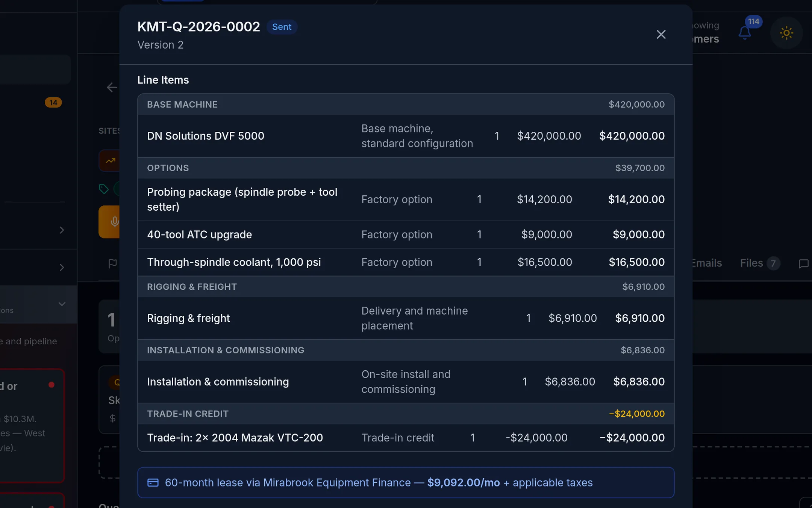This screenshot has height=508, width=812.
Task: Click the green tag icon
Action: pyautogui.click(x=103, y=189)
